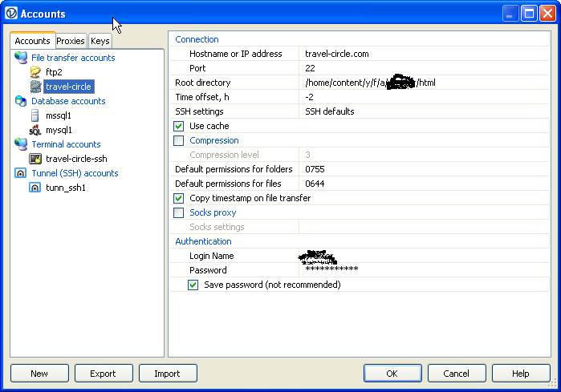Select the Terminal accounts tree group
This screenshot has width=561, height=392.
coord(66,144)
